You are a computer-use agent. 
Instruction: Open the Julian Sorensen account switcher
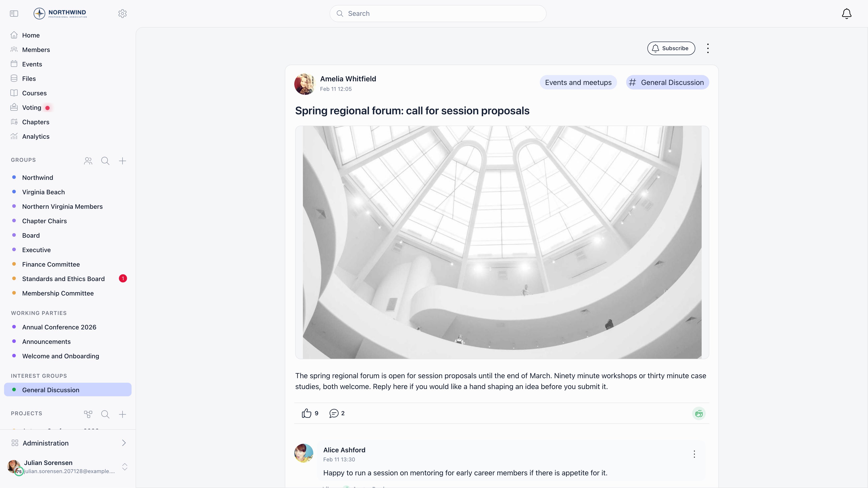125,467
